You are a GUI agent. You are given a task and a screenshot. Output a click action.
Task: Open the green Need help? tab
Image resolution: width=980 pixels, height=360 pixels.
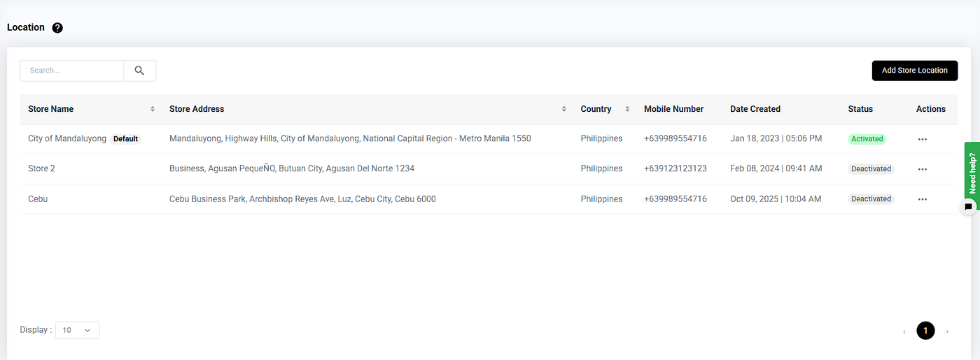(972, 172)
